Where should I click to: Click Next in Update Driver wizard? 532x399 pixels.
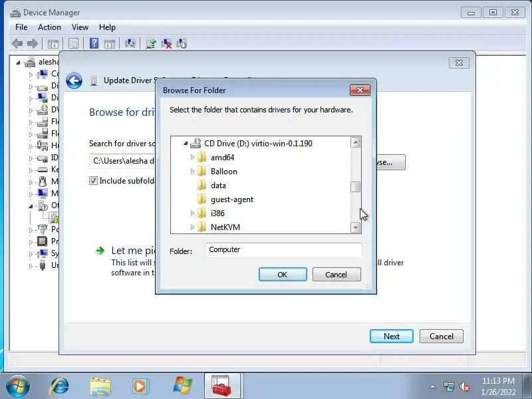point(392,336)
